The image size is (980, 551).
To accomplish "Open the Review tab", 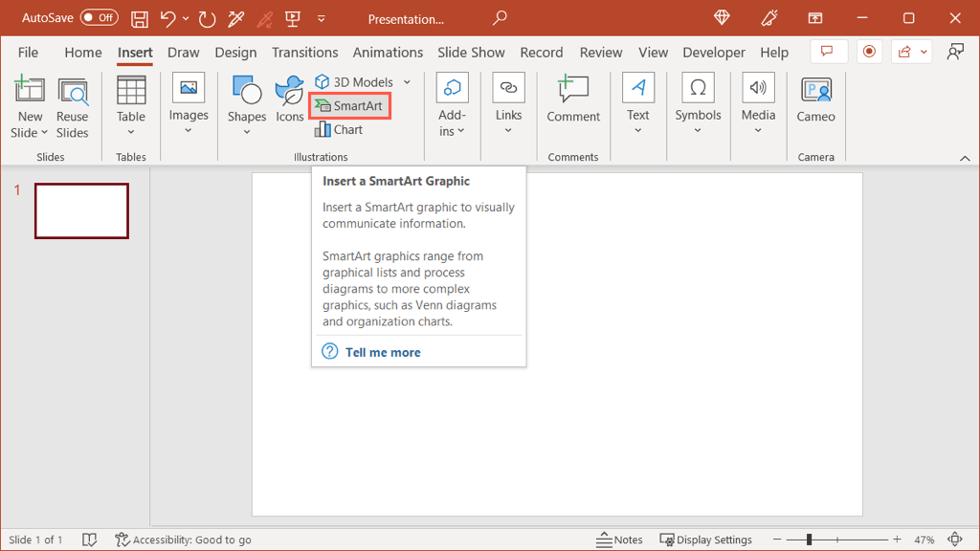I will coord(601,53).
